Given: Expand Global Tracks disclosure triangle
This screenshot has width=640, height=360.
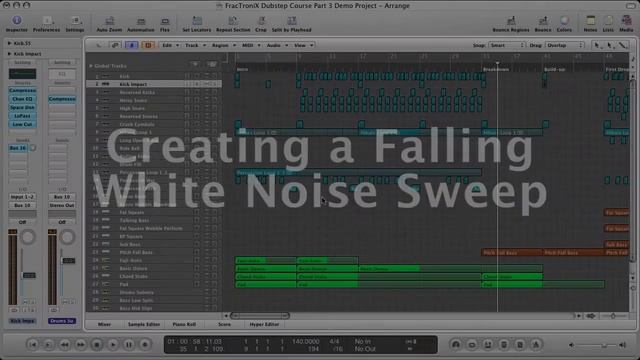Looking at the screenshot, I should tap(91, 66).
